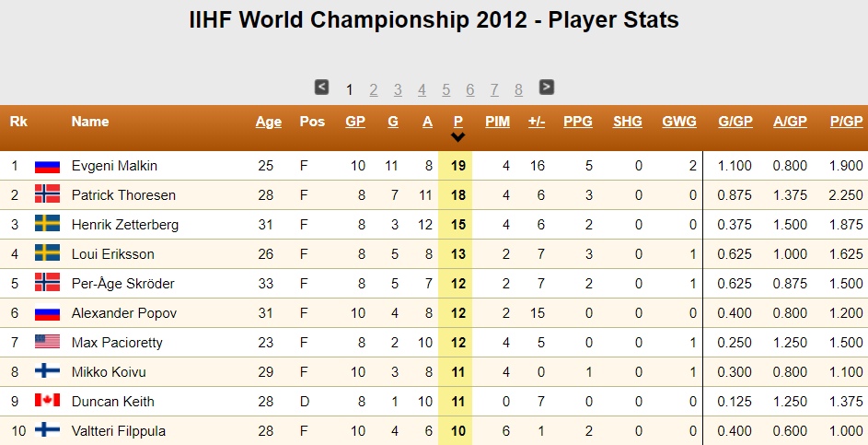Screen dimensions: 868x445
Task: Go to the previous page using the left arrow
Action: tap(321, 87)
